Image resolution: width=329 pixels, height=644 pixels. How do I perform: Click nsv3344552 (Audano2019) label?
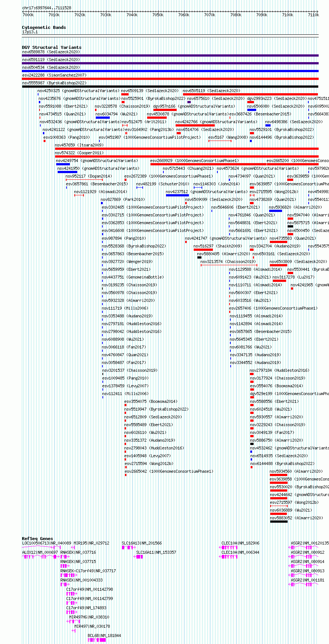[x=255, y=363]
